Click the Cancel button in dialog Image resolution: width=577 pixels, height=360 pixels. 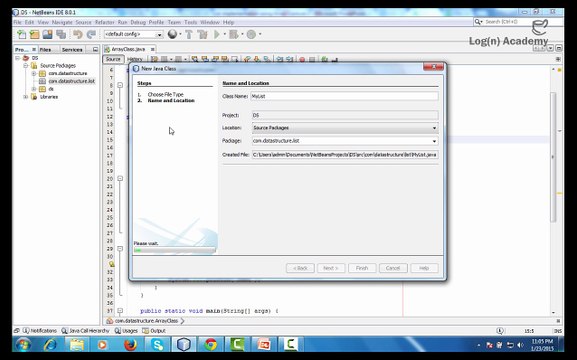[393, 268]
